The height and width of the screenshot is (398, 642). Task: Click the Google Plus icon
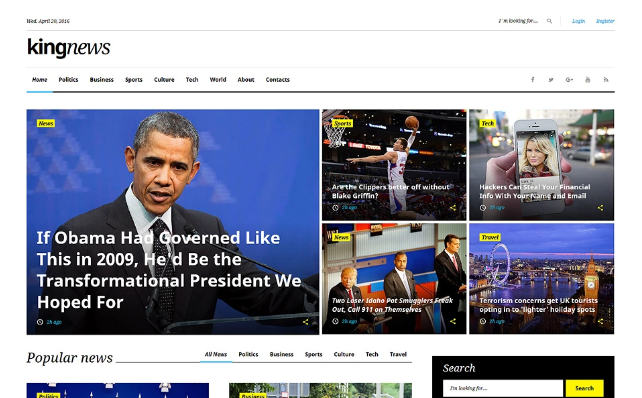[569, 79]
